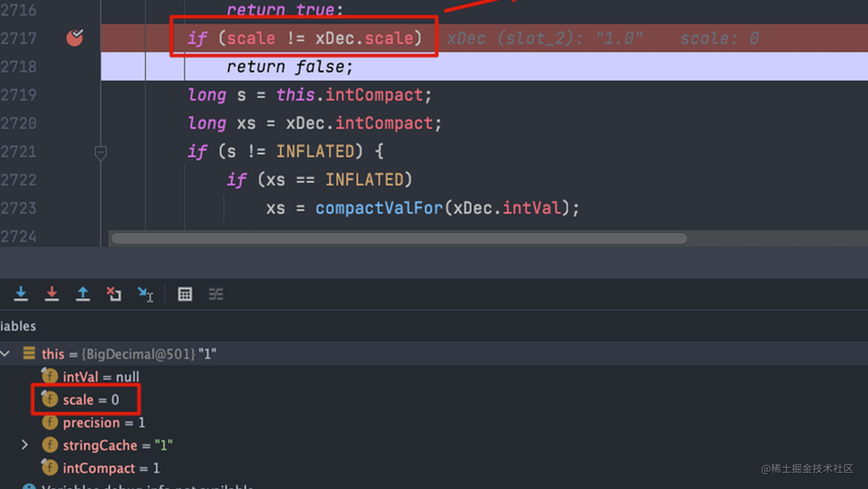Open the Evaluate Expression calculator icon
Screen dimensions: 868x489
pyautogui.click(x=185, y=294)
